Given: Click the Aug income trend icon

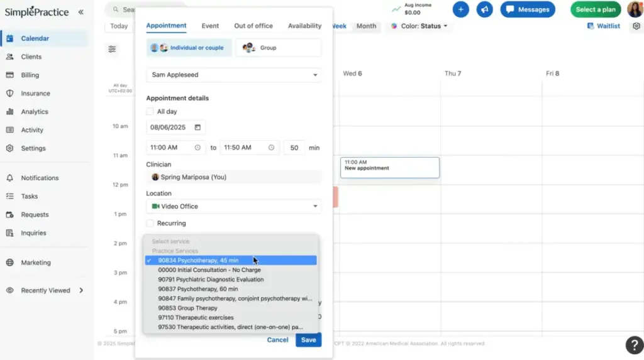Looking at the screenshot, I should click(396, 9).
